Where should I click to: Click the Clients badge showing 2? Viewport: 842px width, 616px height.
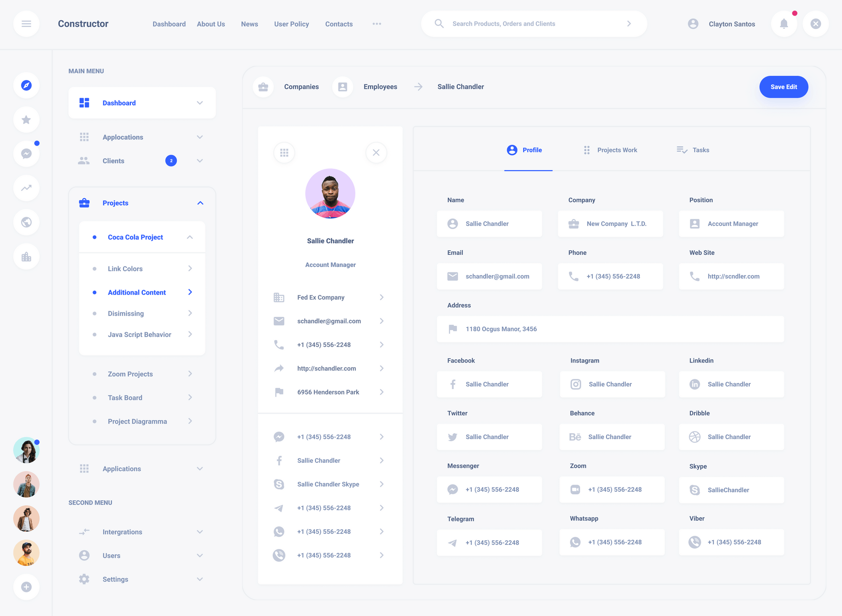[171, 160]
